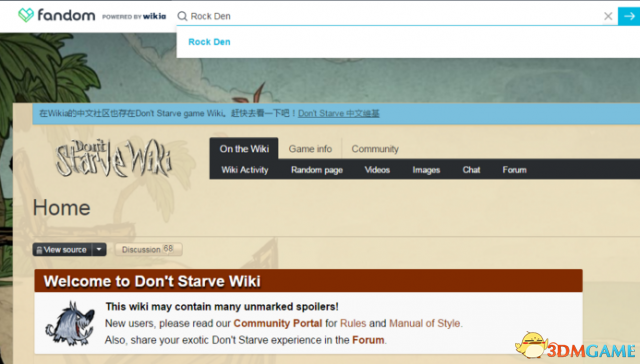Screen dimensions: 640x364
Task: Open the Discussion 68 button
Action: coord(149,249)
